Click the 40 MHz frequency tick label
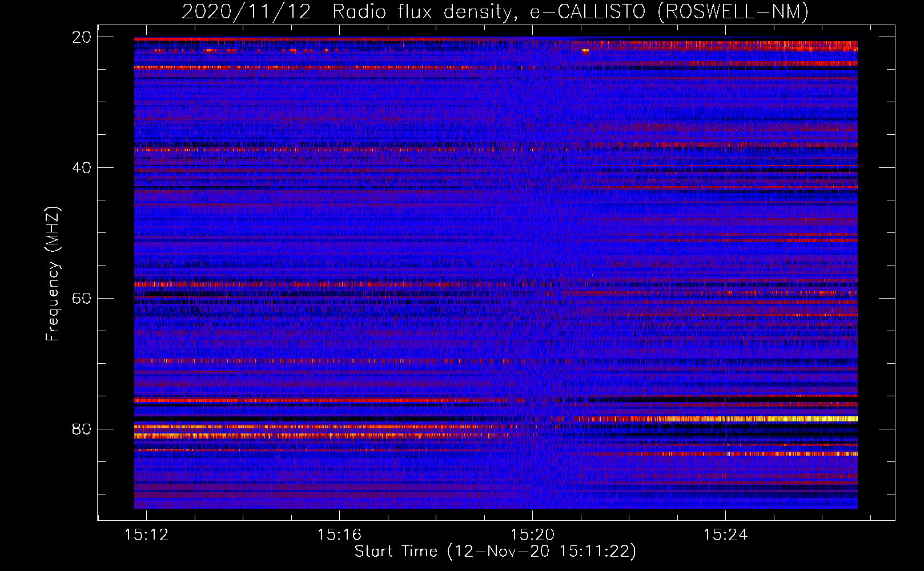924x571 pixels. (82, 168)
